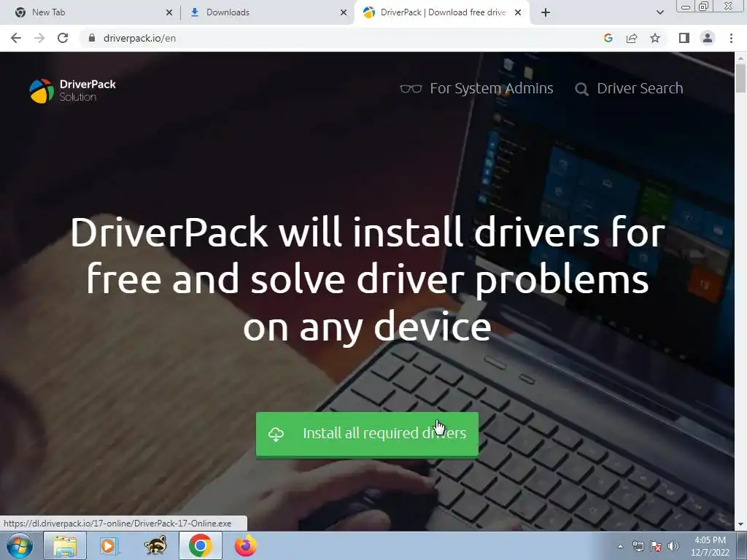Launch Firefox from the taskbar

pyautogui.click(x=245, y=546)
